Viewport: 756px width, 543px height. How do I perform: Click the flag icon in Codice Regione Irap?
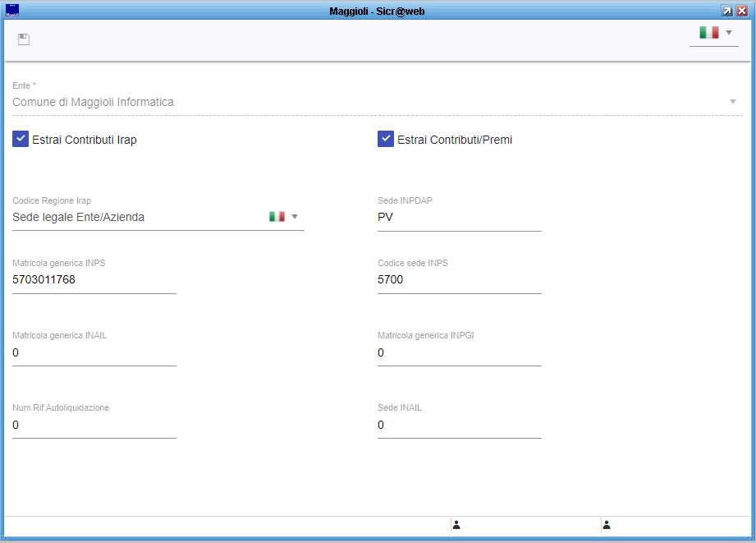tap(277, 217)
